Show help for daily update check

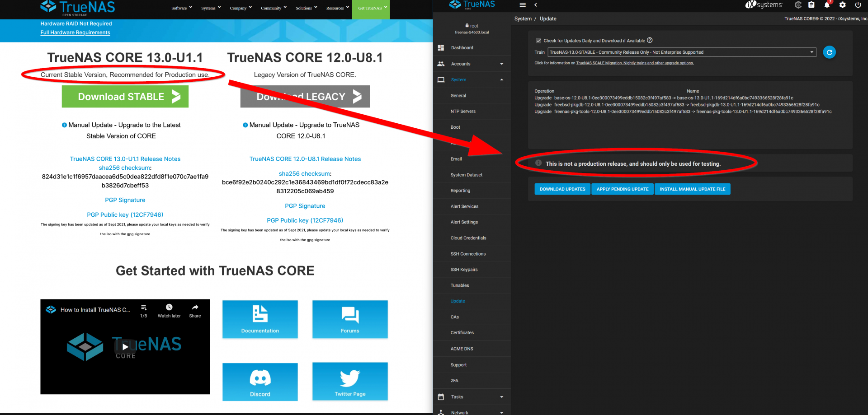[650, 40]
